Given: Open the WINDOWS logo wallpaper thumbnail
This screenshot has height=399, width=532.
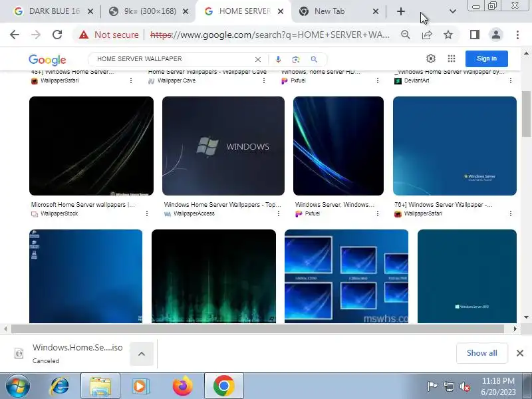Looking at the screenshot, I should (x=223, y=146).
